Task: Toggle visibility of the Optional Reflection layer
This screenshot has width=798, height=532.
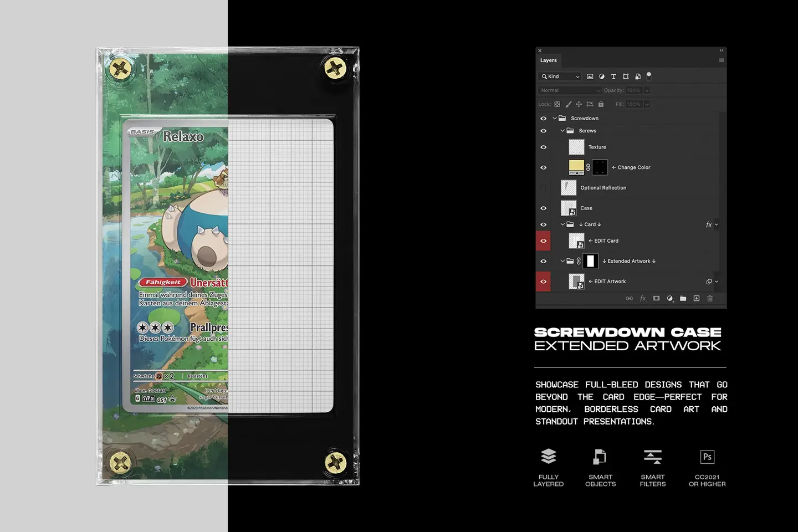Action: 543,187
